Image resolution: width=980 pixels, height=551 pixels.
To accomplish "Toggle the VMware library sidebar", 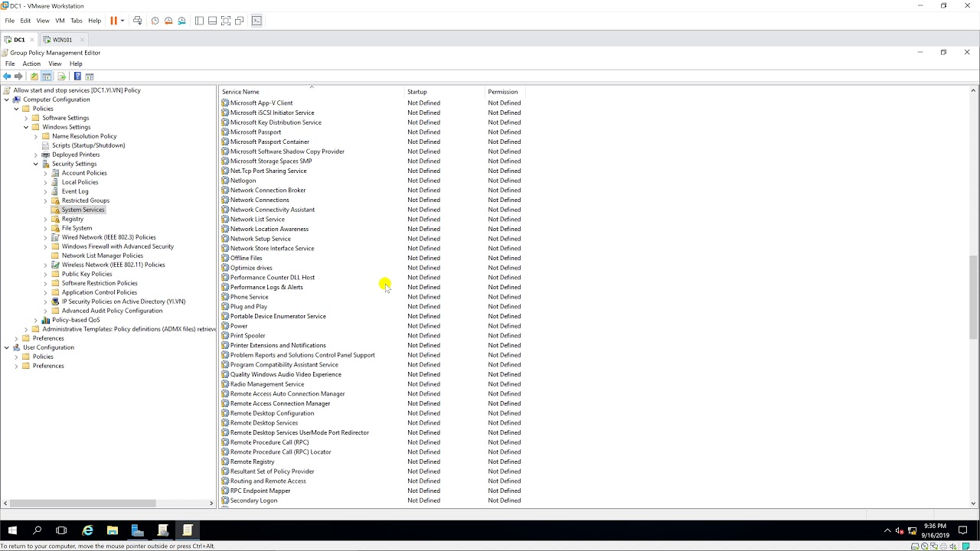I will (199, 21).
